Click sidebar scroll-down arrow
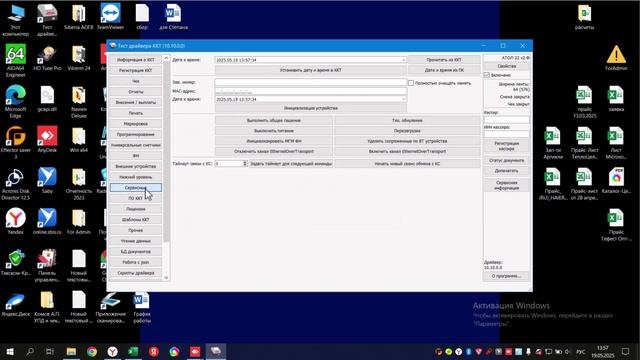The height and width of the screenshot is (360, 640). pos(166,278)
